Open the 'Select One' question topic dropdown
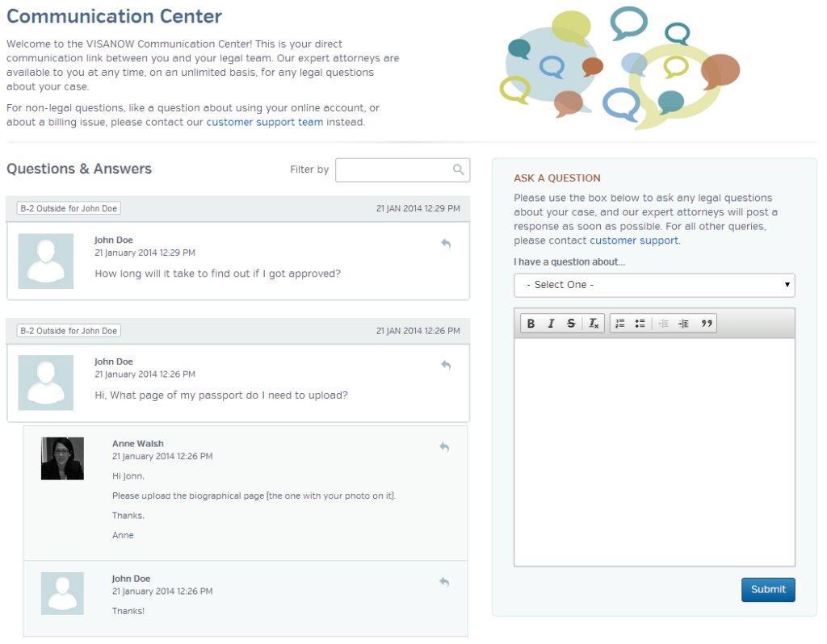The height and width of the screenshot is (644, 827). click(654, 285)
